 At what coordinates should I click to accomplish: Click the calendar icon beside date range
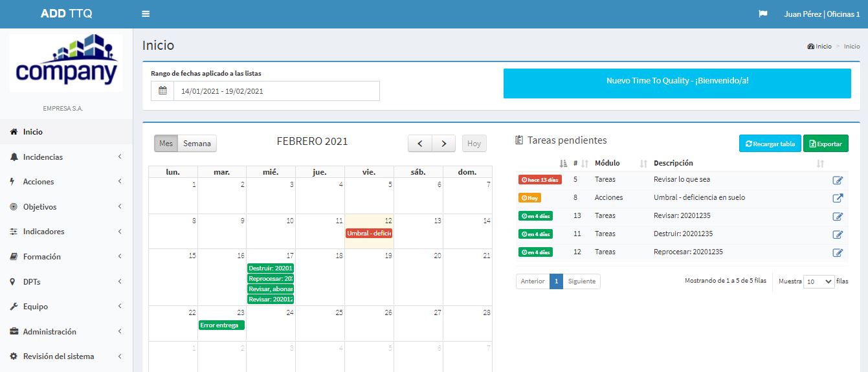(x=162, y=91)
